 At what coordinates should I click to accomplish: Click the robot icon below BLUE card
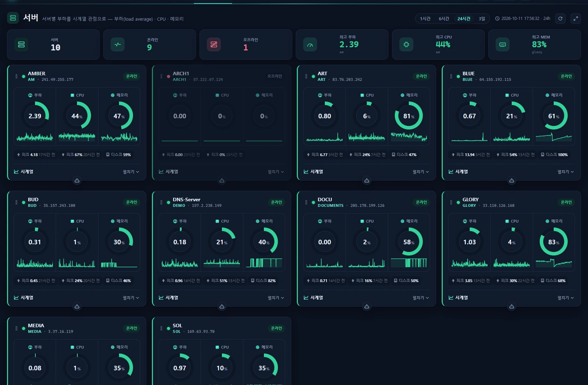pos(512,181)
